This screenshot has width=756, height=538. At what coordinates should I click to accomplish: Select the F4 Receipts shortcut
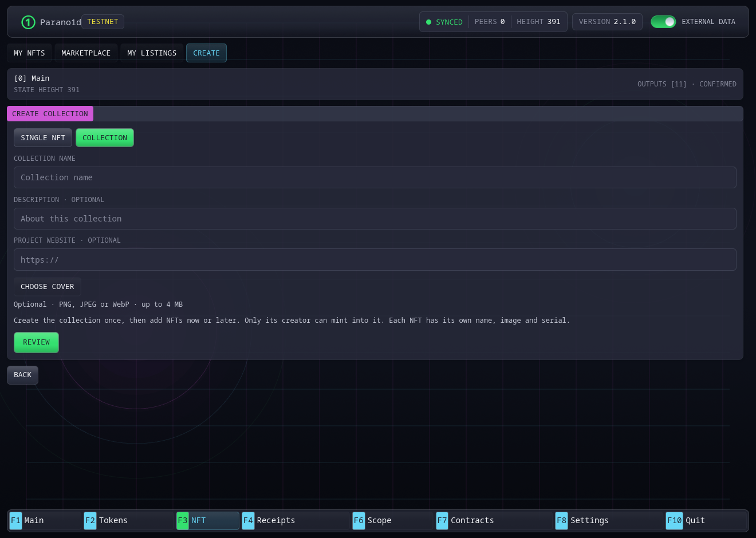[x=248, y=520]
